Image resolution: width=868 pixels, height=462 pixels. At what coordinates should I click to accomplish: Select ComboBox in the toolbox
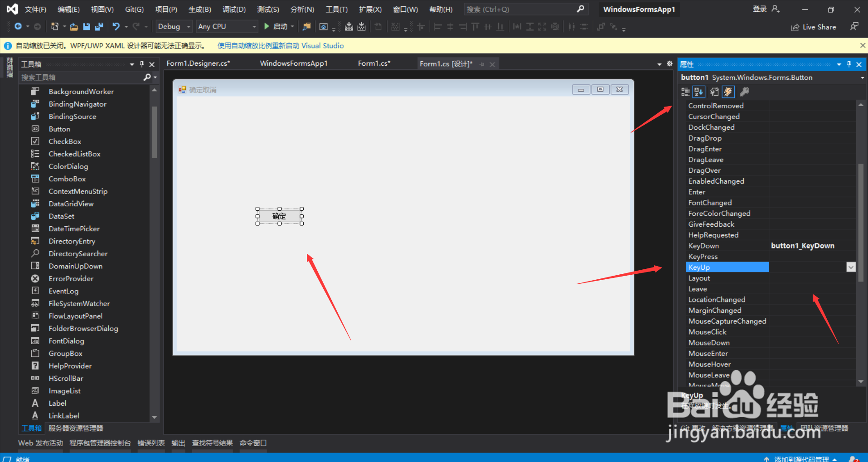tap(67, 179)
